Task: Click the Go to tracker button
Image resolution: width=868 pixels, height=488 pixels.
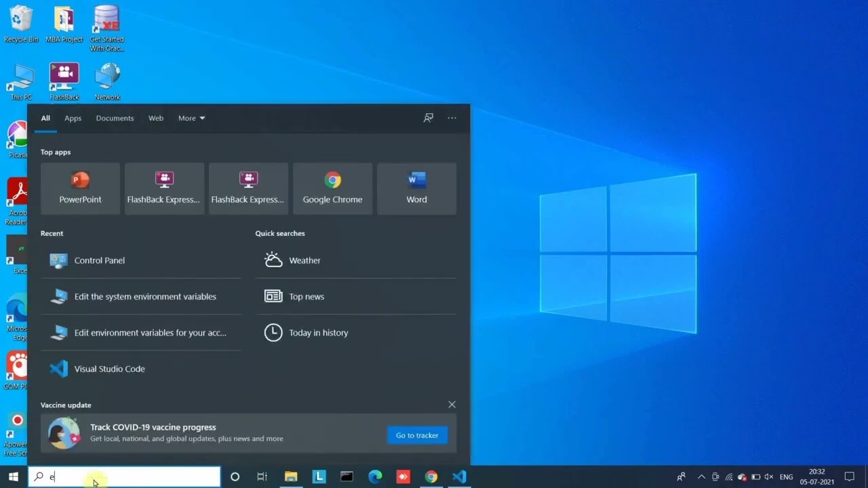Action: coord(417,435)
